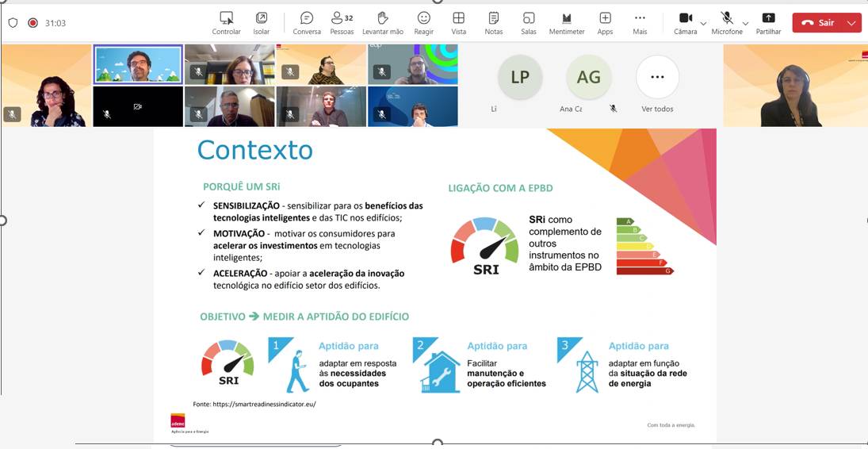Expand the camera options dropdown arrow
The image size is (868, 449).
(703, 24)
